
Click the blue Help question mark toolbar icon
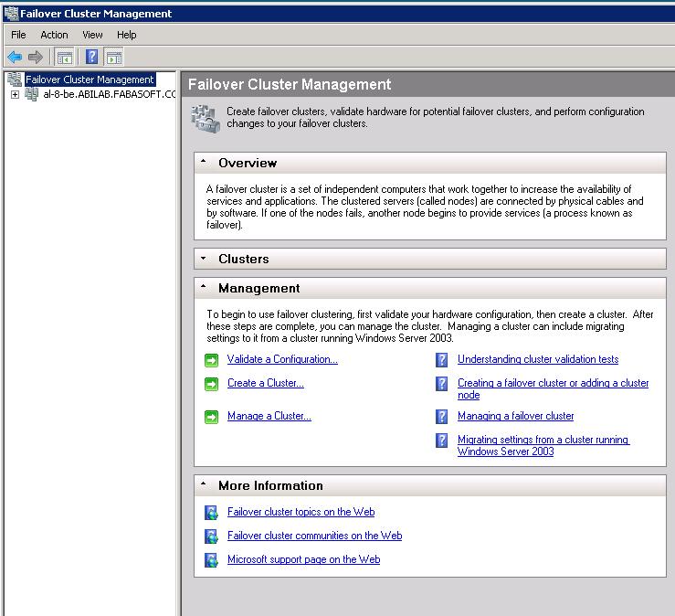[x=91, y=57]
